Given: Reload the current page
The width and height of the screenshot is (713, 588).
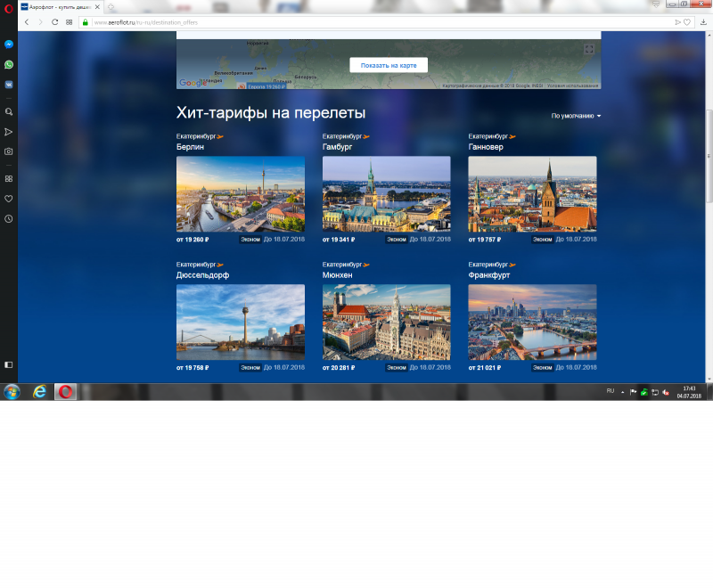Looking at the screenshot, I should tap(55, 21).
